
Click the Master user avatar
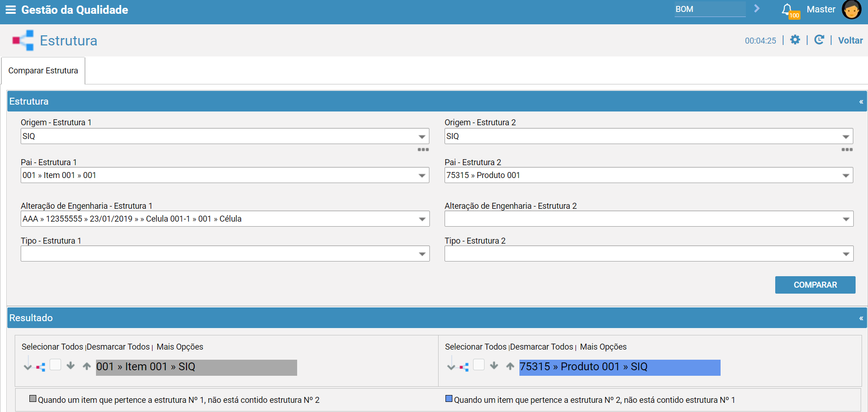[x=851, y=10]
